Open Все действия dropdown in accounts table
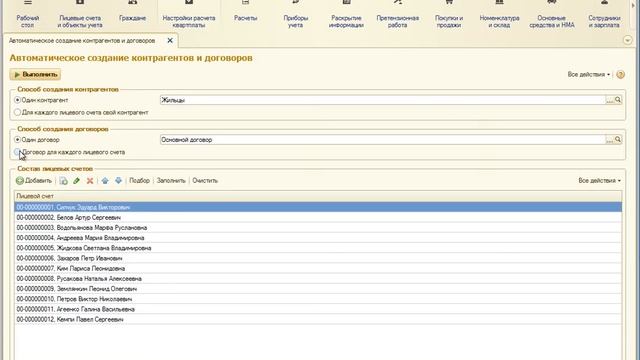This screenshot has height=360, width=640. click(599, 181)
